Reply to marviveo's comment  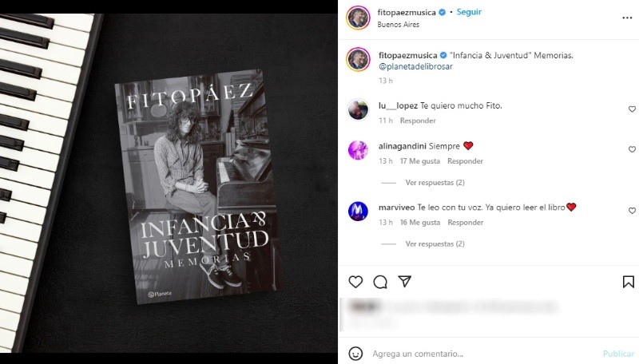click(x=466, y=222)
